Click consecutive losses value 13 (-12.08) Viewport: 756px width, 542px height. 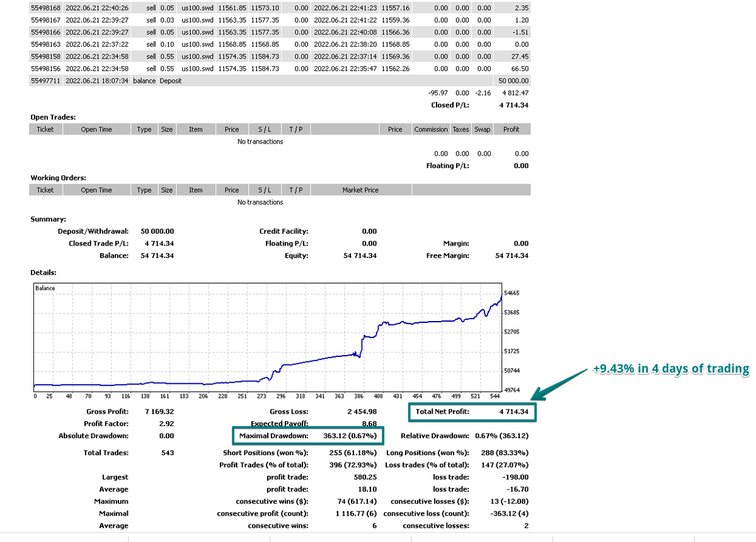pyautogui.click(x=509, y=501)
